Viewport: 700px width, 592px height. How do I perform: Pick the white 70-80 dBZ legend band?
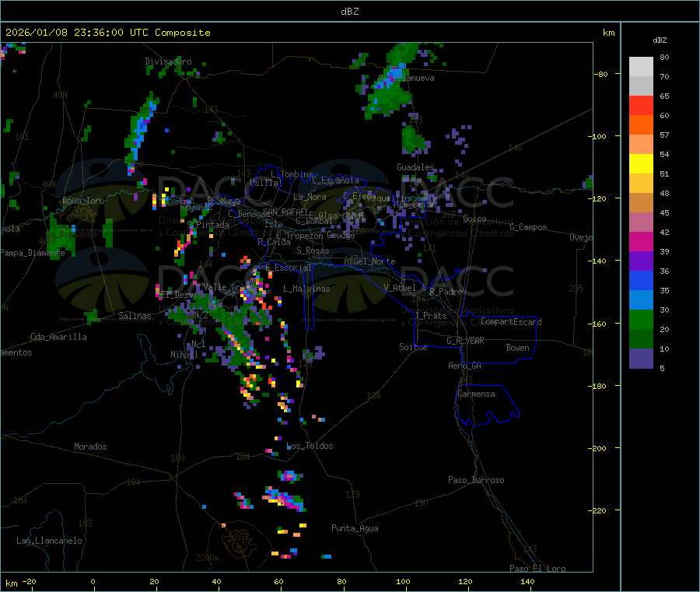(641, 67)
